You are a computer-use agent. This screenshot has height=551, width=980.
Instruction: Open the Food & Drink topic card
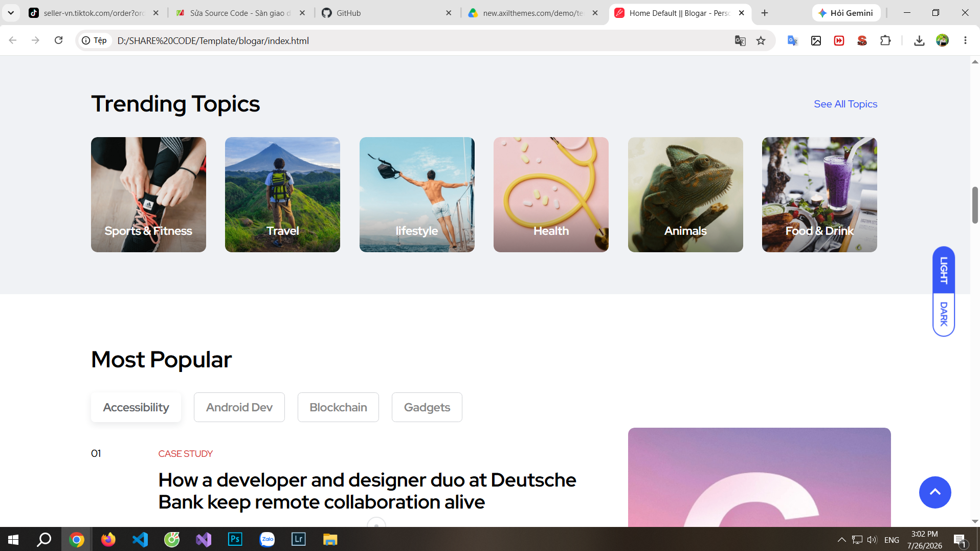[x=819, y=194]
